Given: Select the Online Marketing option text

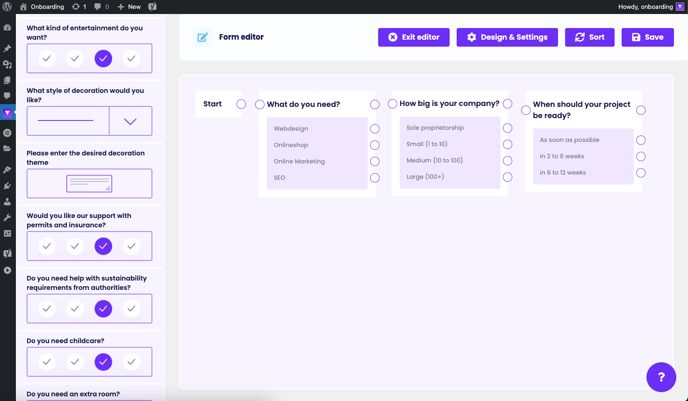Looking at the screenshot, I should tap(299, 161).
